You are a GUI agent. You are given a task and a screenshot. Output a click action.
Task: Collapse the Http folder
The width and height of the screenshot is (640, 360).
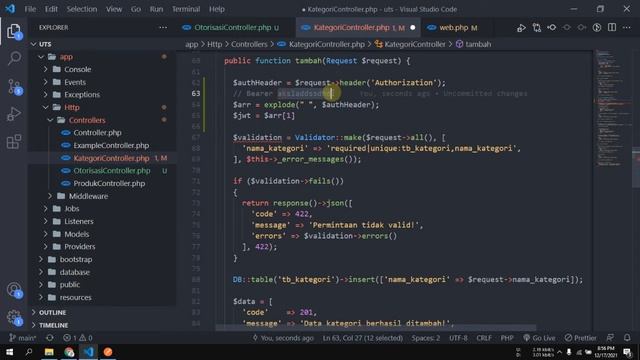click(x=45, y=107)
